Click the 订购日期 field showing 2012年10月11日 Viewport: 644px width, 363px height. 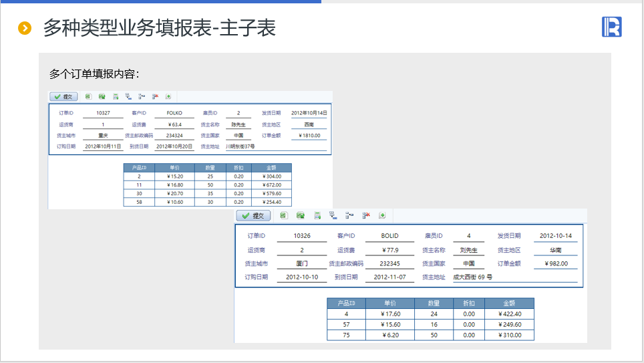(103, 146)
